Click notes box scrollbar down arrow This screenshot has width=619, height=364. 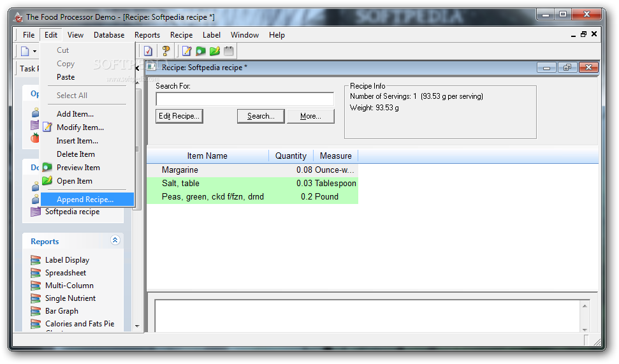585,329
